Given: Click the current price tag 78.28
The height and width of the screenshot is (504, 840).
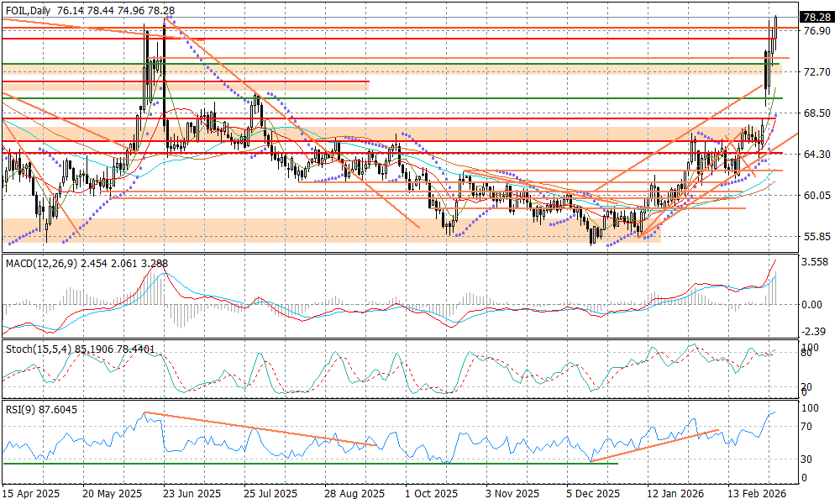Looking at the screenshot, I should [x=816, y=17].
